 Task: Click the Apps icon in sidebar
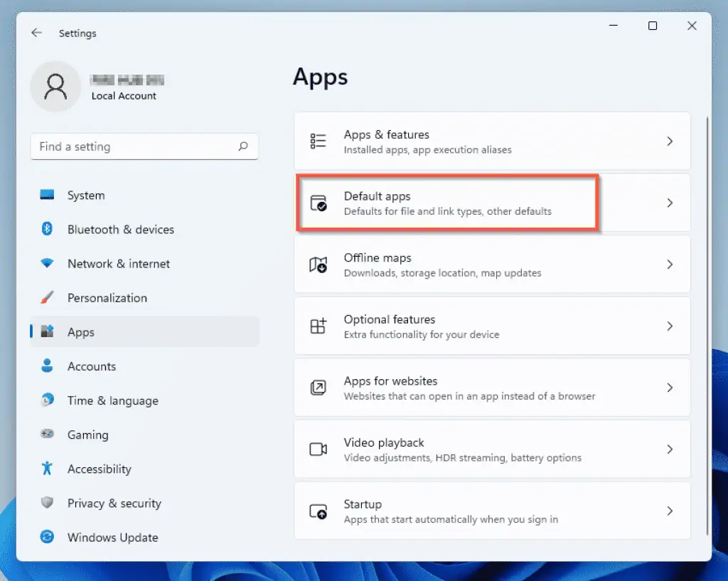point(47,331)
